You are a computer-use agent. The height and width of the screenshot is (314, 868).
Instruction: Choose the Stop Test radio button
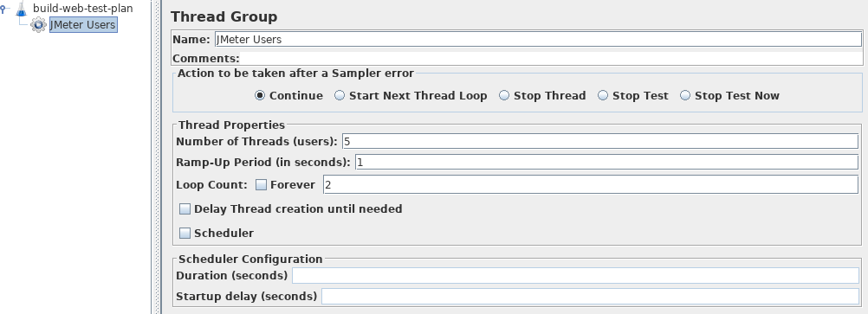point(603,96)
